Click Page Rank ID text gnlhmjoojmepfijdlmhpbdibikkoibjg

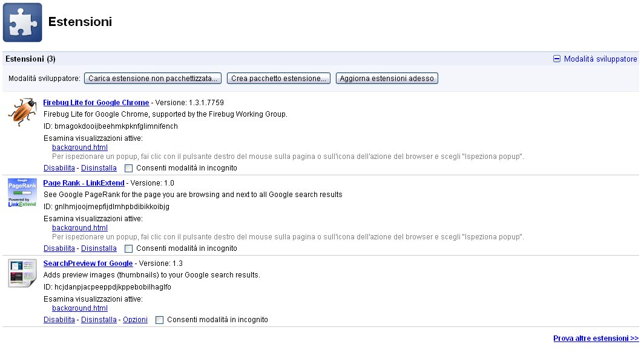(112, 207)
